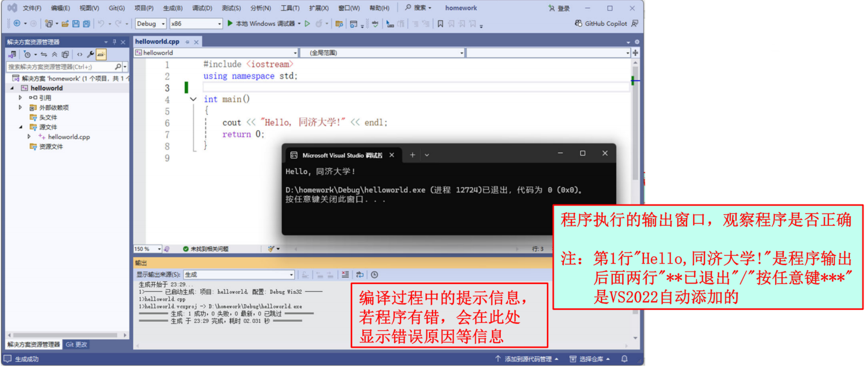
Task: Run with 本地 Windows 调试器 button
Action: [x=264, y=24]
